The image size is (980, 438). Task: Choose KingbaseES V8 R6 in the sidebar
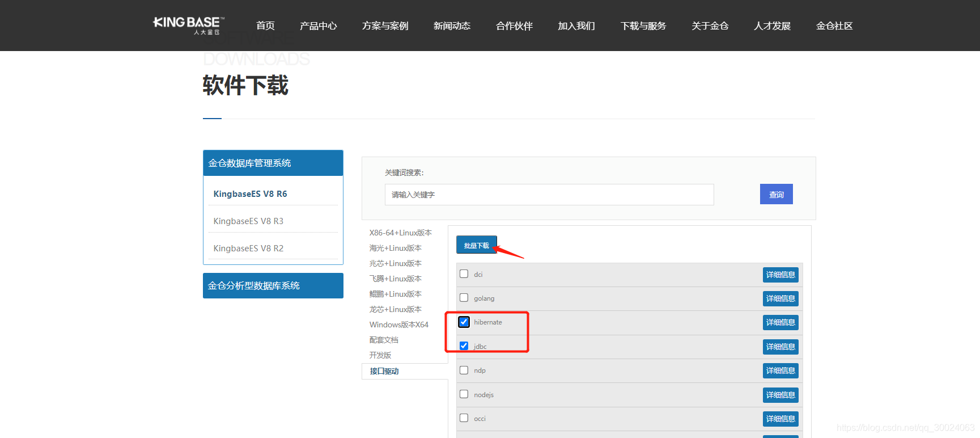250,194
